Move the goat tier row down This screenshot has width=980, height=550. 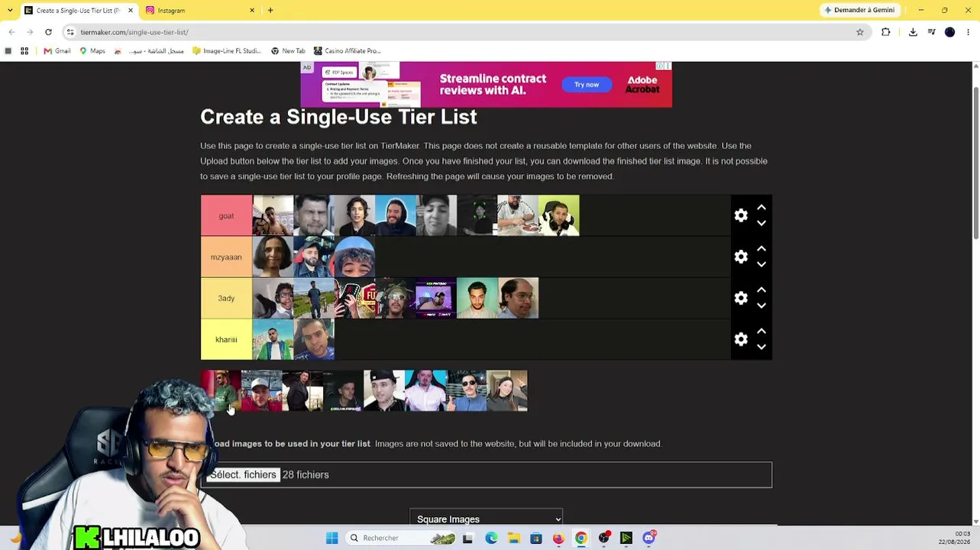762,223
